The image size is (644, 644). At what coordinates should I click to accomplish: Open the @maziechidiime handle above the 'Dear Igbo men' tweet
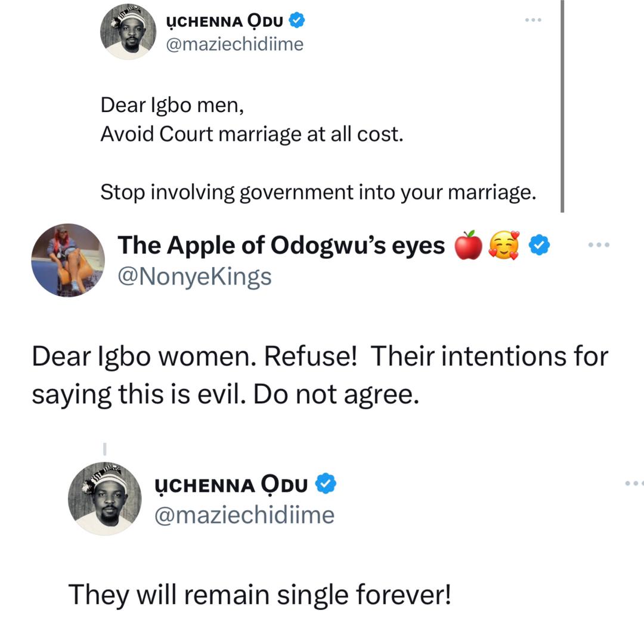click(234, 44)
